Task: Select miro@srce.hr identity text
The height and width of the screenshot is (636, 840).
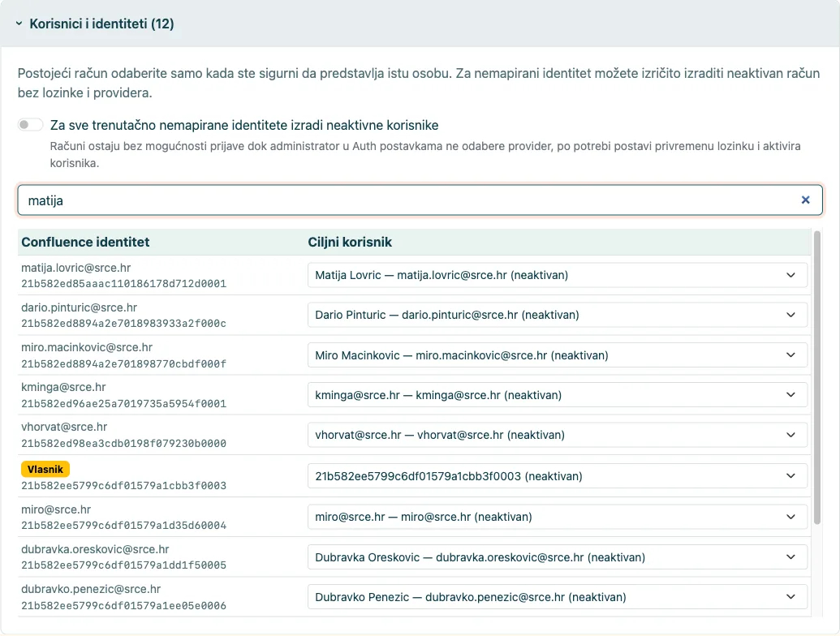Action: (56, 509)
